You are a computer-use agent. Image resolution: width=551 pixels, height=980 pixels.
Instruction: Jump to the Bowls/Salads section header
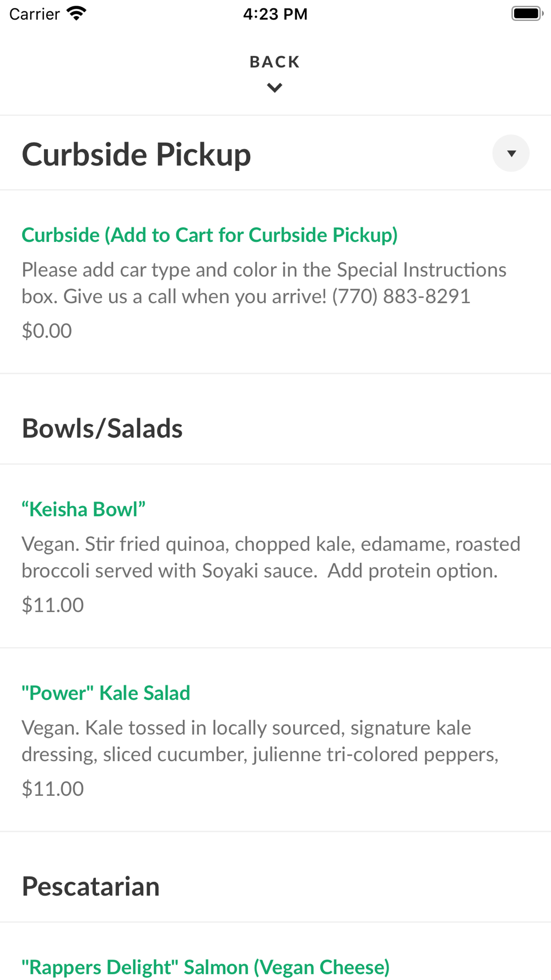pyautogui.click(x=102, y=428)
